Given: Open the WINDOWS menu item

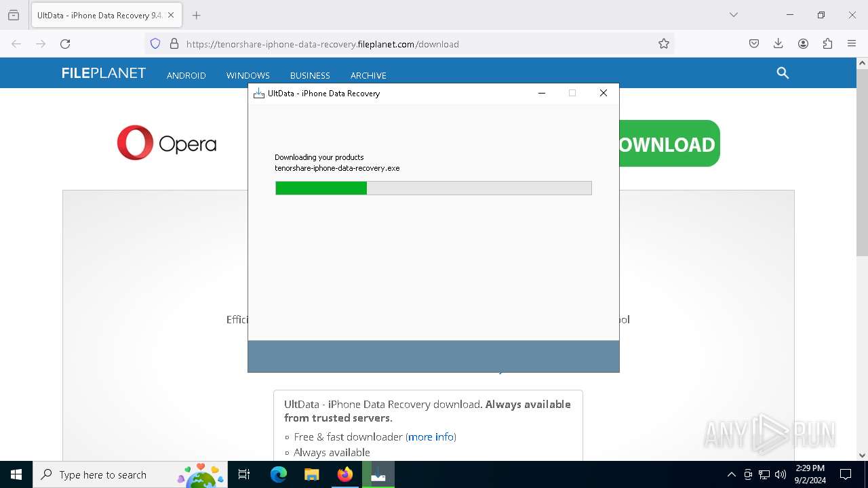Looking at the screenshot, I should [x=248, y=75].
